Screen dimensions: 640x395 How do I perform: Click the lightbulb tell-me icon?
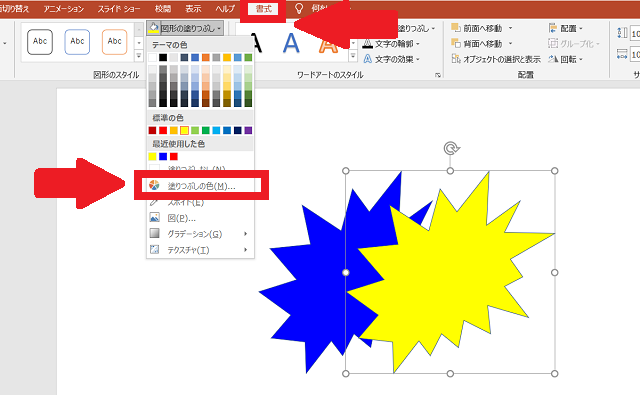(299, 8)
